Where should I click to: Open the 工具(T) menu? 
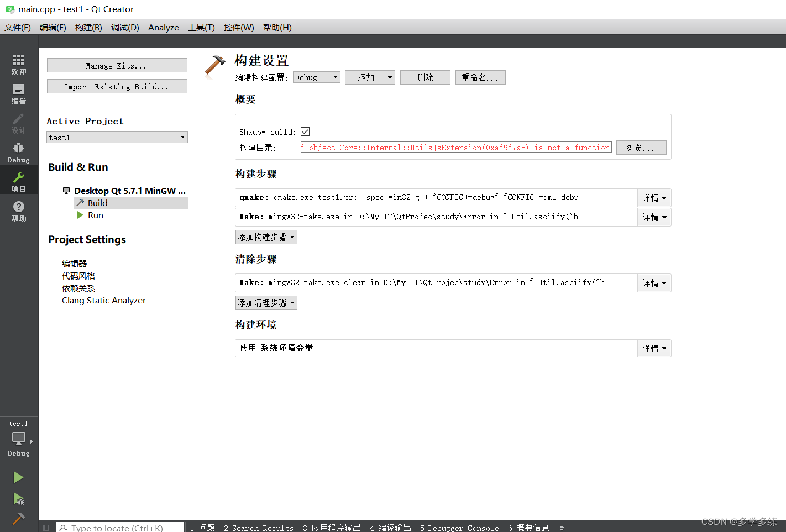click(201, 27)
